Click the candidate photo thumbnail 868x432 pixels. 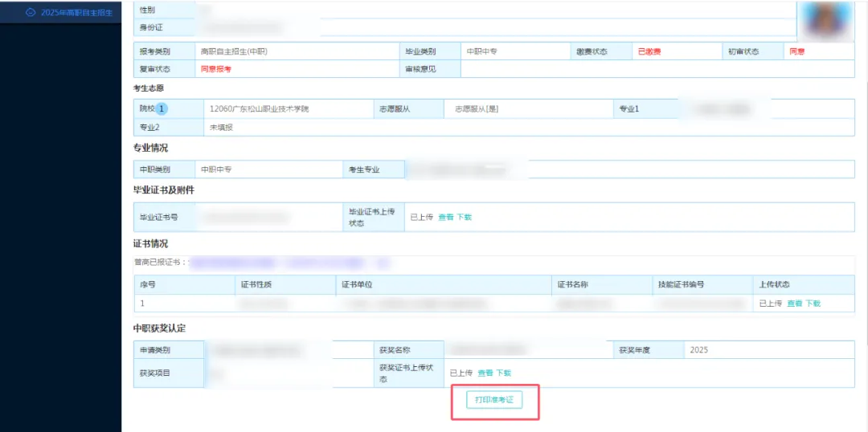point(825,19)
